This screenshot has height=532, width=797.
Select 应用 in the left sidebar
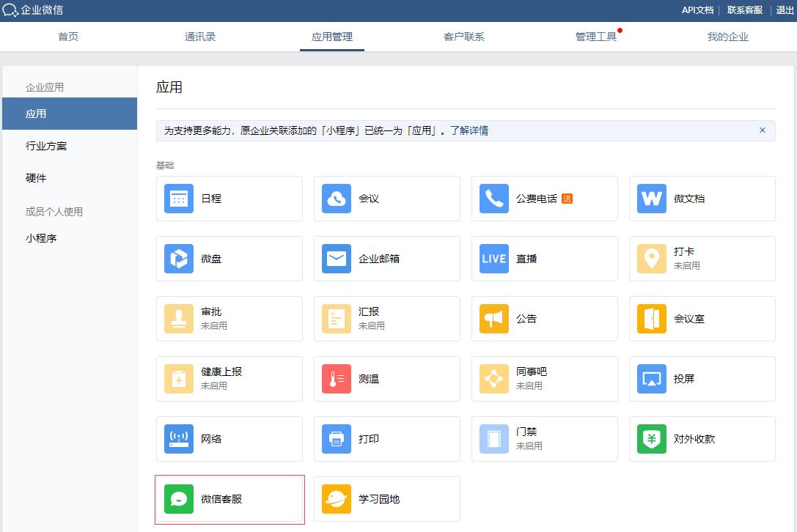coord(70,114)
